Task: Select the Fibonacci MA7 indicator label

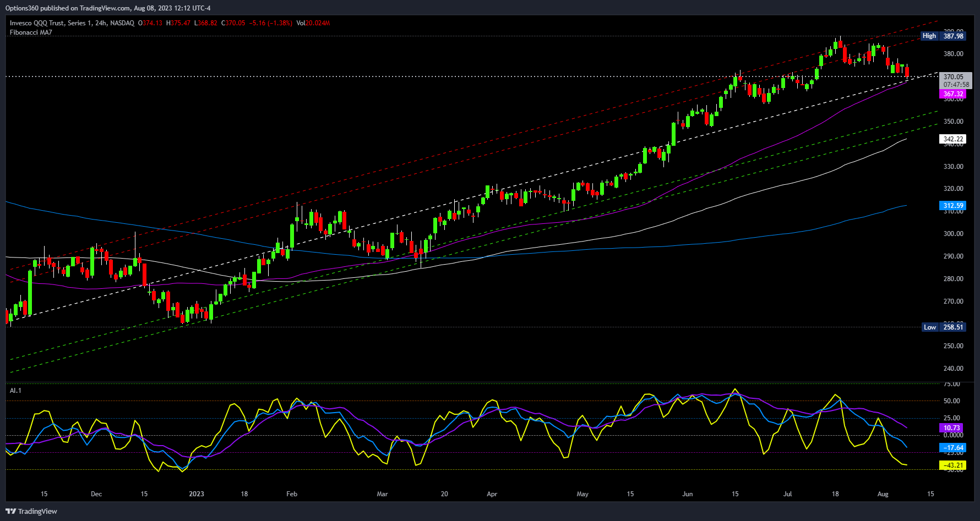Action: tap(31, 32)
